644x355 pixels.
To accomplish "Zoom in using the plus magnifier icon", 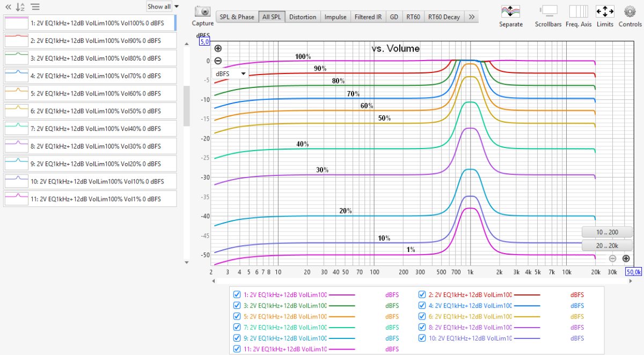I will (218, 48).
